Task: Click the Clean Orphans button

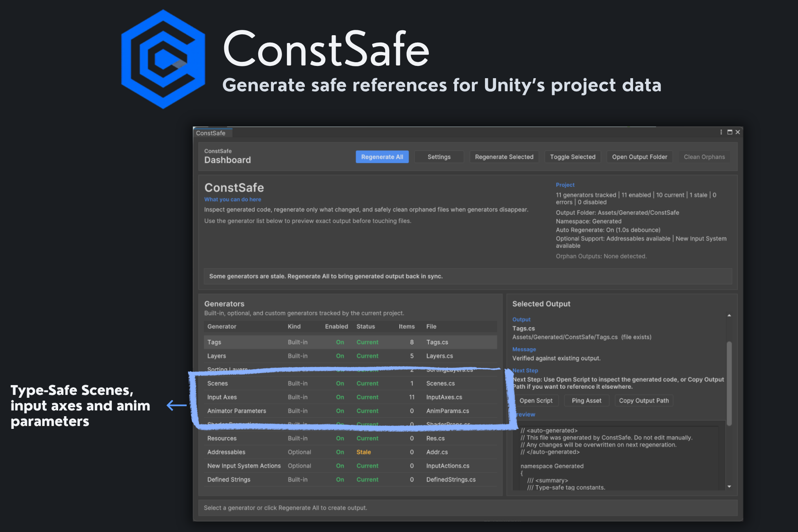Action: coord(704,157)
